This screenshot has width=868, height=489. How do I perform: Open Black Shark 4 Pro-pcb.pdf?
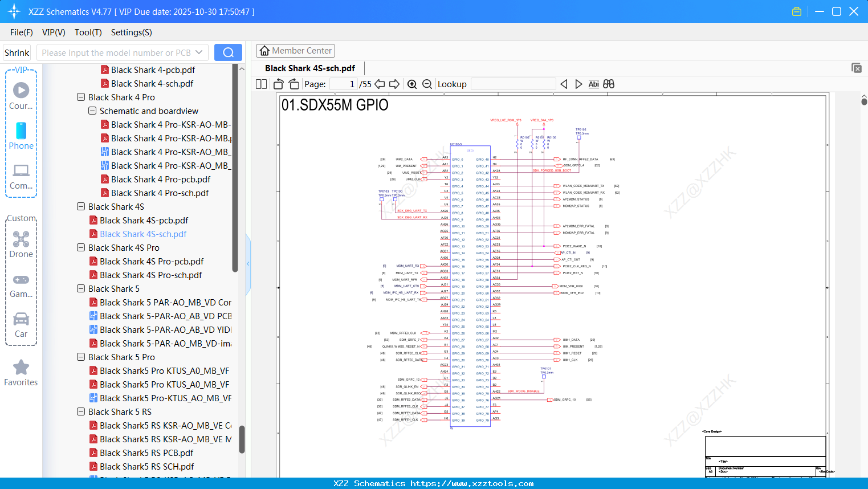coord(161,179)
